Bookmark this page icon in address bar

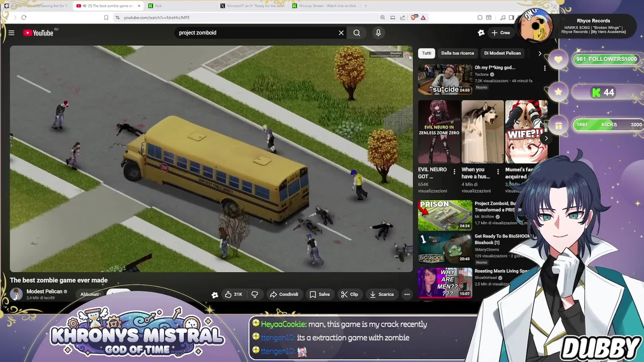click(x=106, y=18)
